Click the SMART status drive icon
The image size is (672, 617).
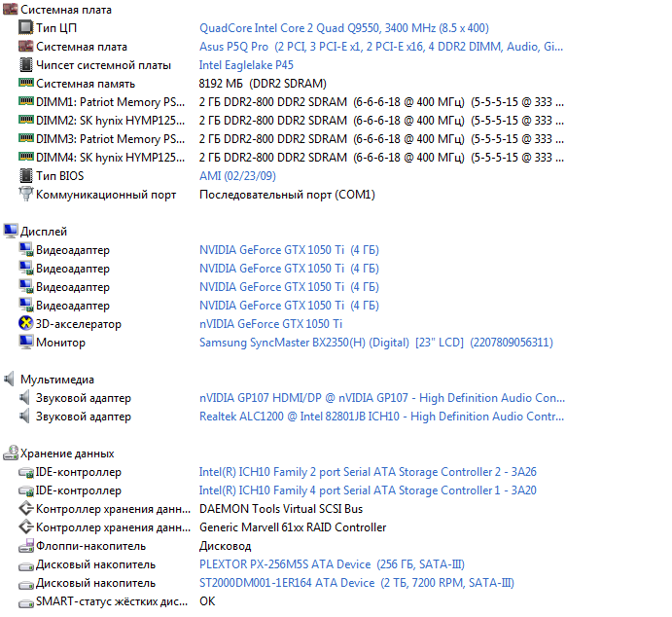click(25, 602)
